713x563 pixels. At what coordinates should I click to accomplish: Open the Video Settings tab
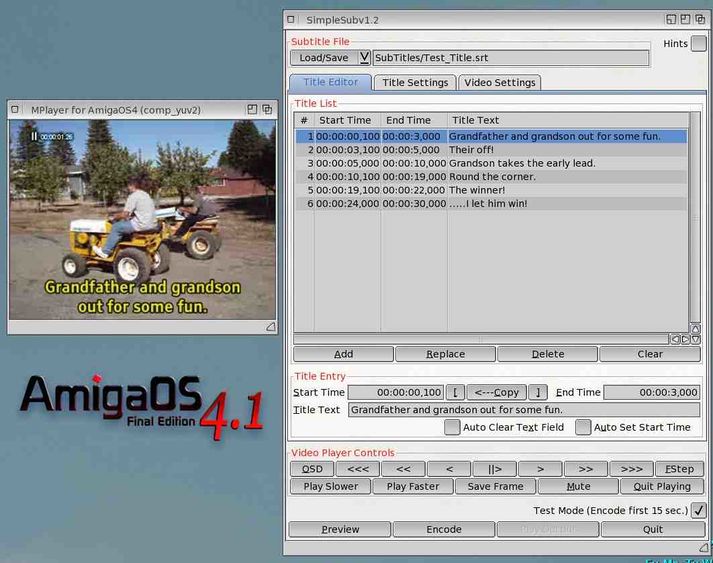point(500,83)
